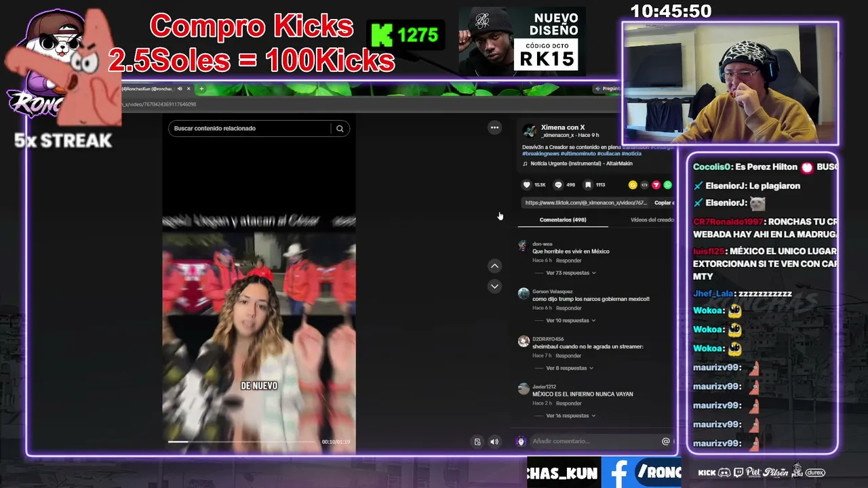Screen dimensions: 868x488
Task: Like the TikTok video with the heart icon
Action: pyautogui.click(x=527, y=184)
